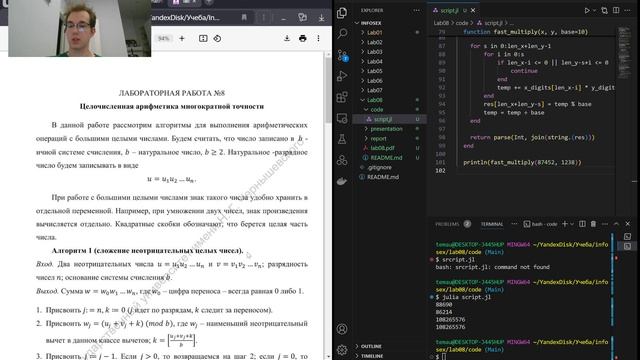This screenshot has height=360, width=640.
Task: Split the editor to the right
Action: click(616, 10)
